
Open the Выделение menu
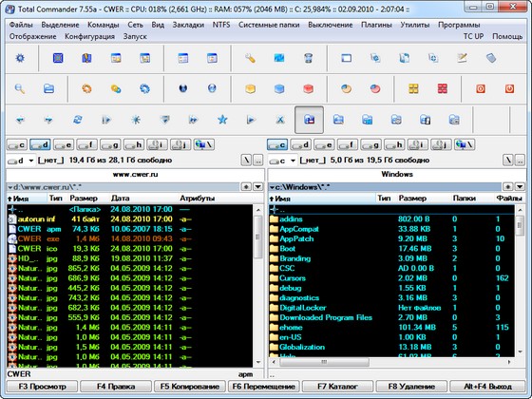click(60, 25)
